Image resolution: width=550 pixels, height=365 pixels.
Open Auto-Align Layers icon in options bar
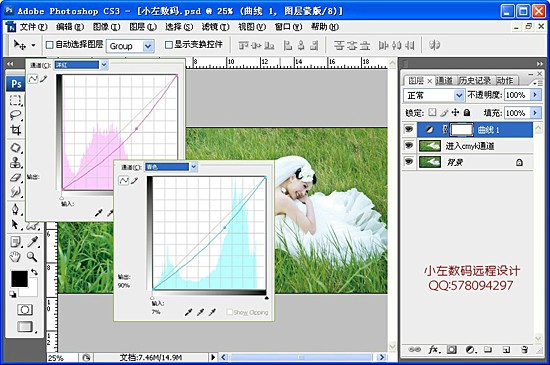point(435,45)
